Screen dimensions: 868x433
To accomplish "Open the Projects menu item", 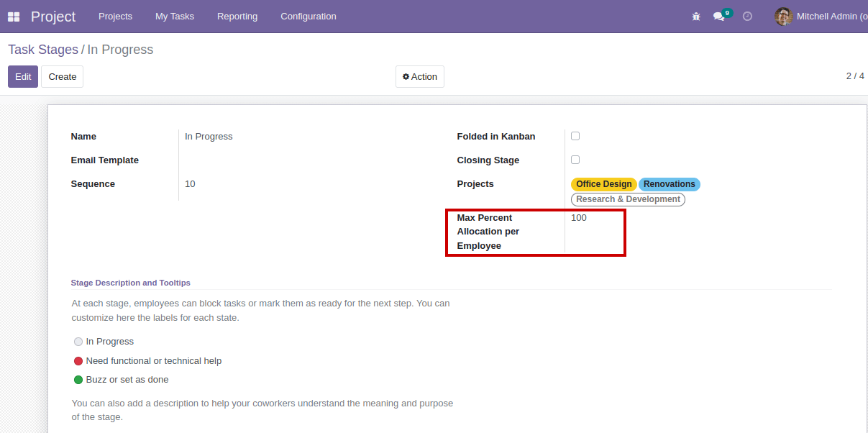I will [x=115, y=17].
